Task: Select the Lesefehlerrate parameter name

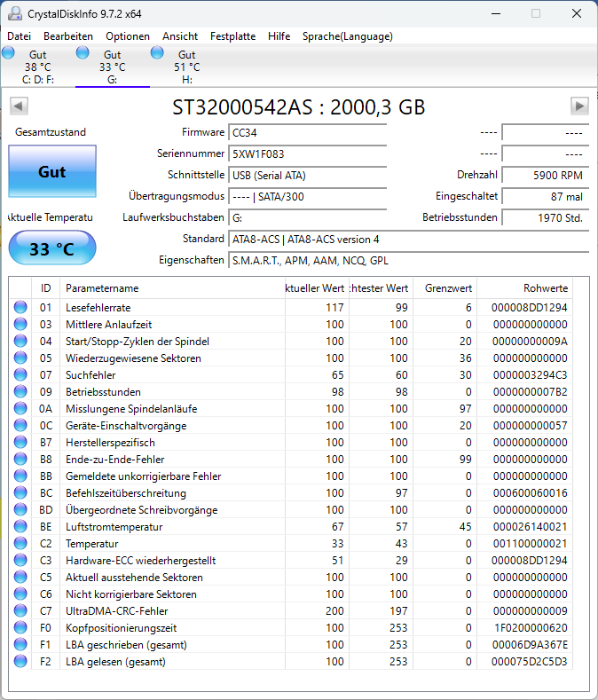Action: [98, 308]
